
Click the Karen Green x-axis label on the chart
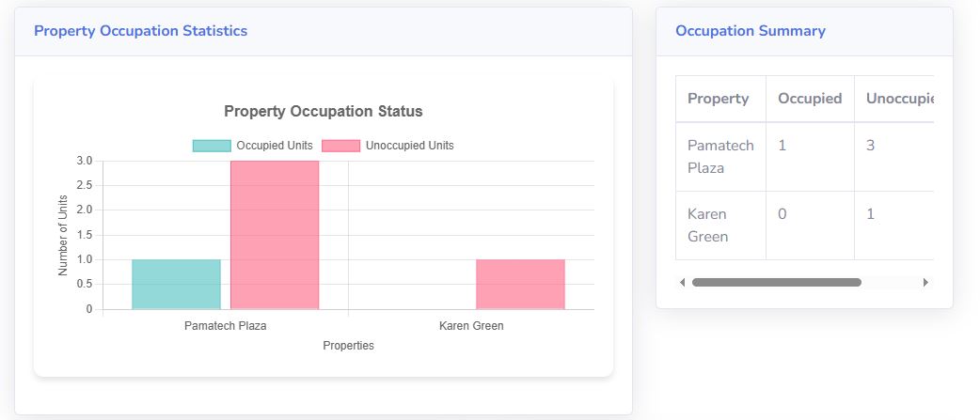tap(471, 326)
